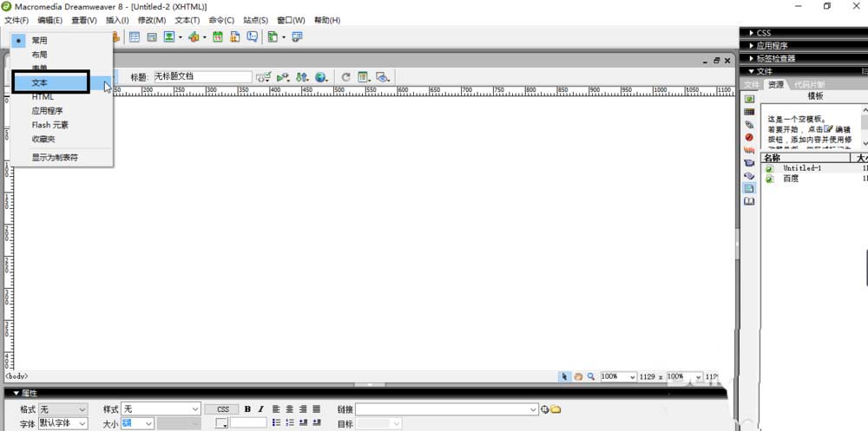Select 布局 in the insert category menu
Viewport: 868px width, 431px height.
click(39, 55)
